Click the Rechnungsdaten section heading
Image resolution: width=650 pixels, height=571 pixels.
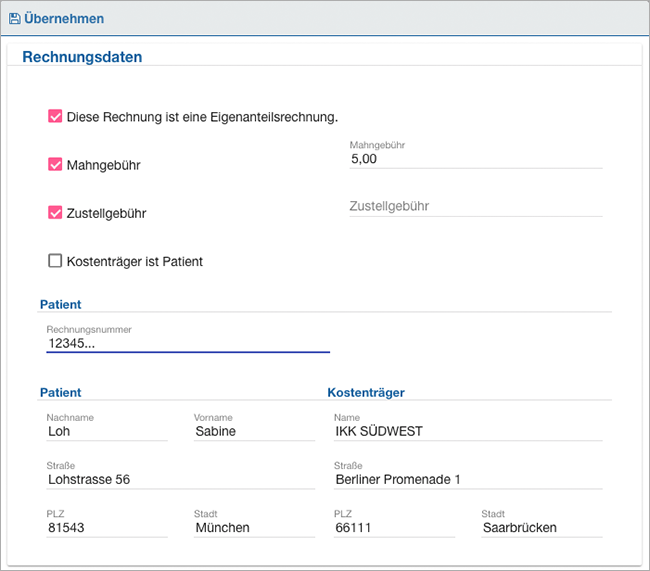click(x=82, y=57)
